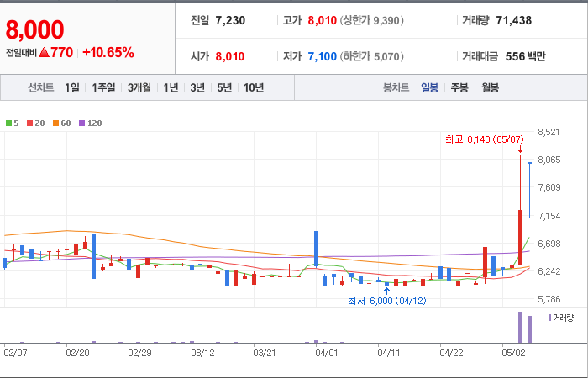Click the tallest purple volume bar

click(x=521, y=328)
